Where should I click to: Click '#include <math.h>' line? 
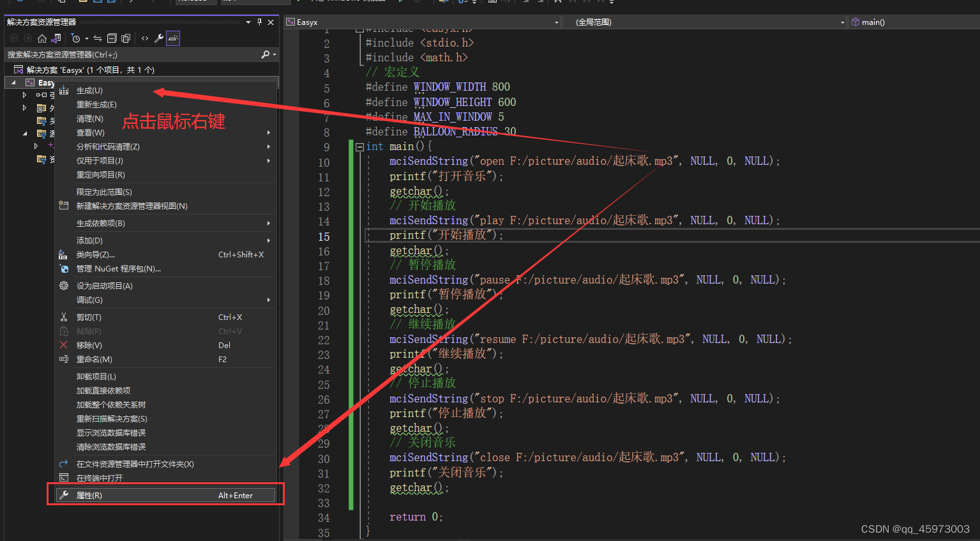(416, 57)
